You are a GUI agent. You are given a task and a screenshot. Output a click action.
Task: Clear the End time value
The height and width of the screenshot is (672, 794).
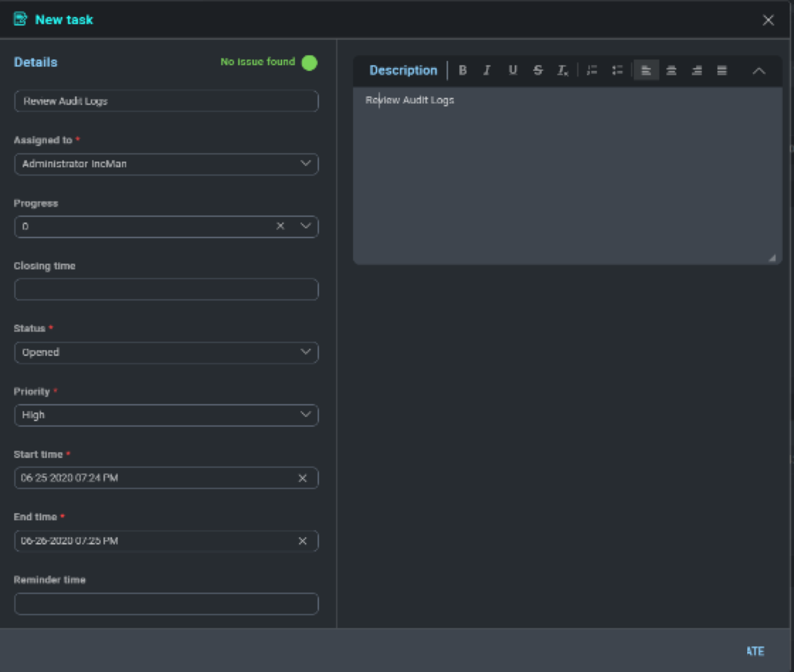point(302,541)
